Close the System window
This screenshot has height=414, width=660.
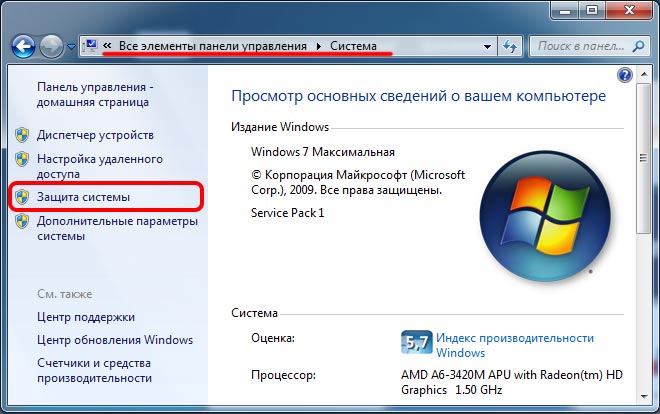pyautogui.click(x=629, y=11)
